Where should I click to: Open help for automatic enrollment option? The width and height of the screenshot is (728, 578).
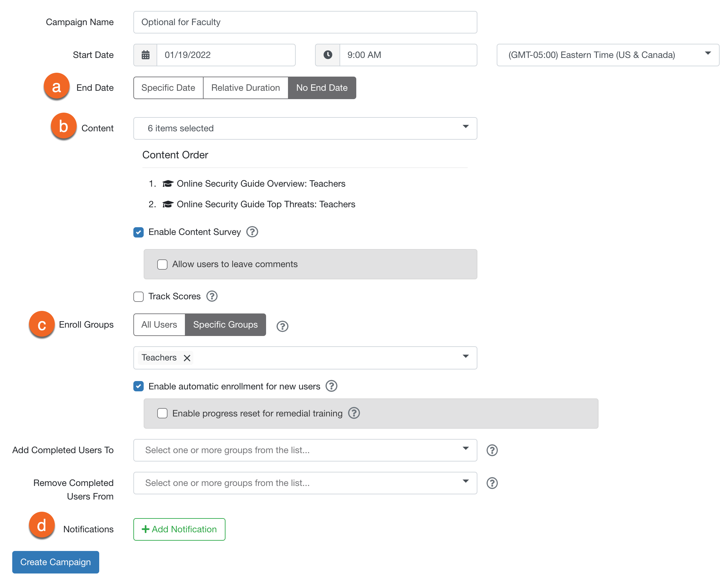click(331, 386)
